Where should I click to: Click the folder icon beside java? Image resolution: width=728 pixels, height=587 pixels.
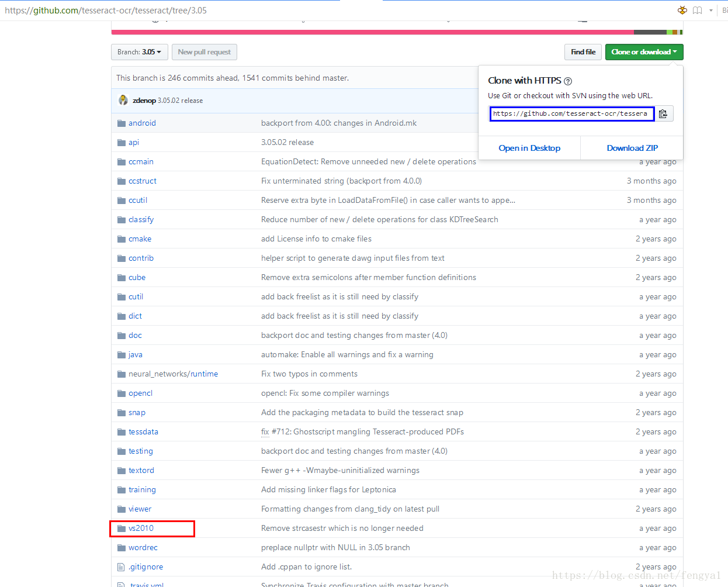click(122, 355)
